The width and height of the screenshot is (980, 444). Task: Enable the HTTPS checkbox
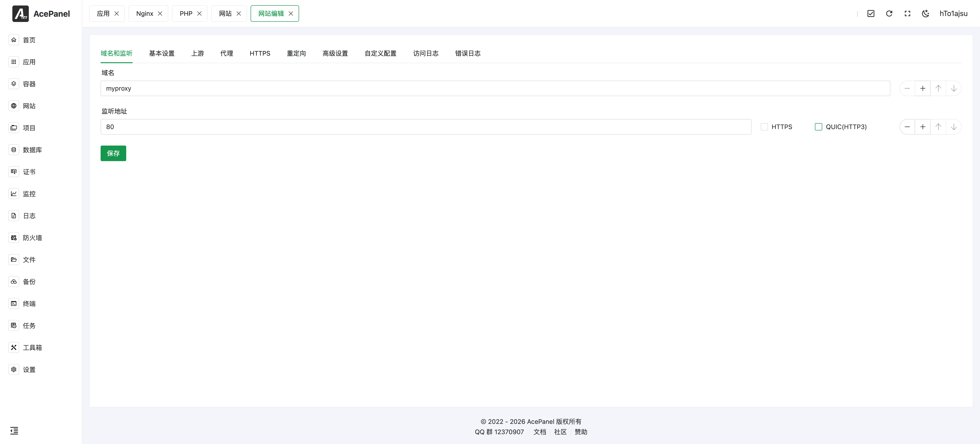coord(764,126)
